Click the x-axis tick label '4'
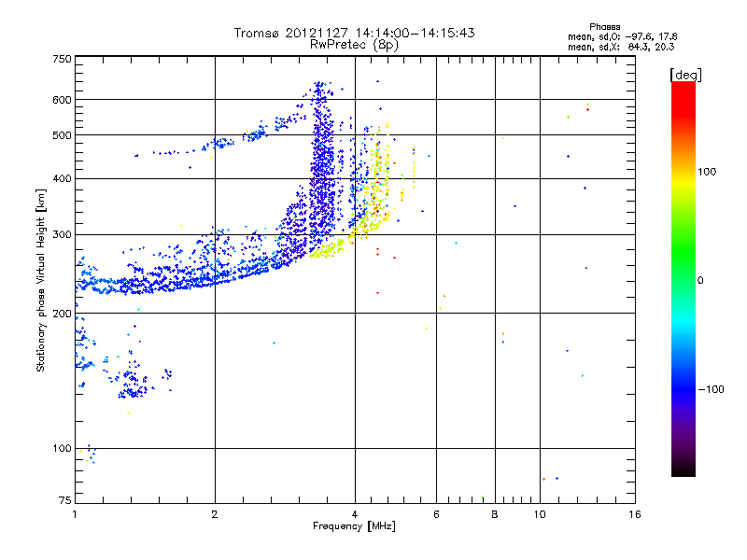Image resolution: width=747 pixels, height=560 pixels. [x=355, y=514]
